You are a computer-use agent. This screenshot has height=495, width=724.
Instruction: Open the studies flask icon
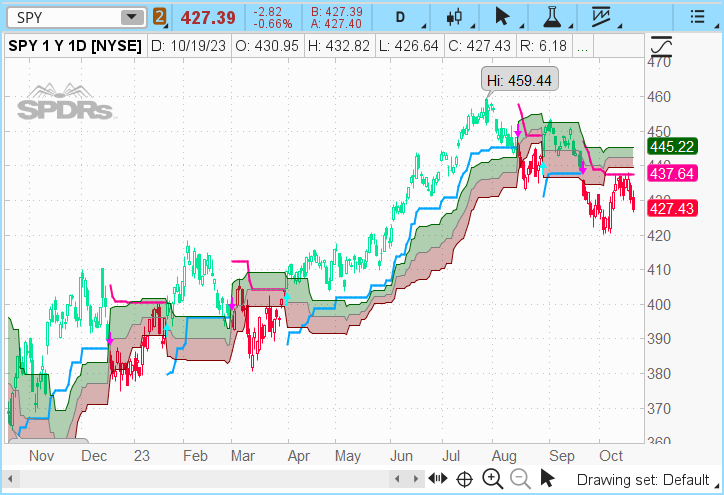(552, 17)
